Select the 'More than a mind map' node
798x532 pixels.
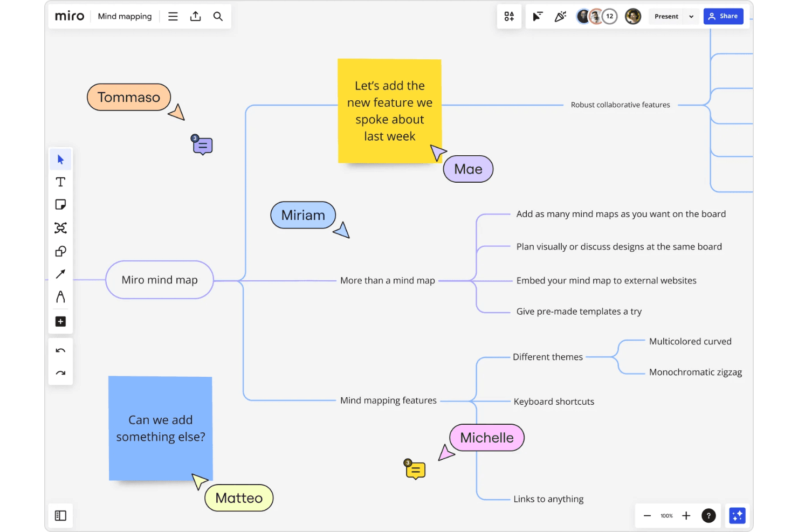388,280
